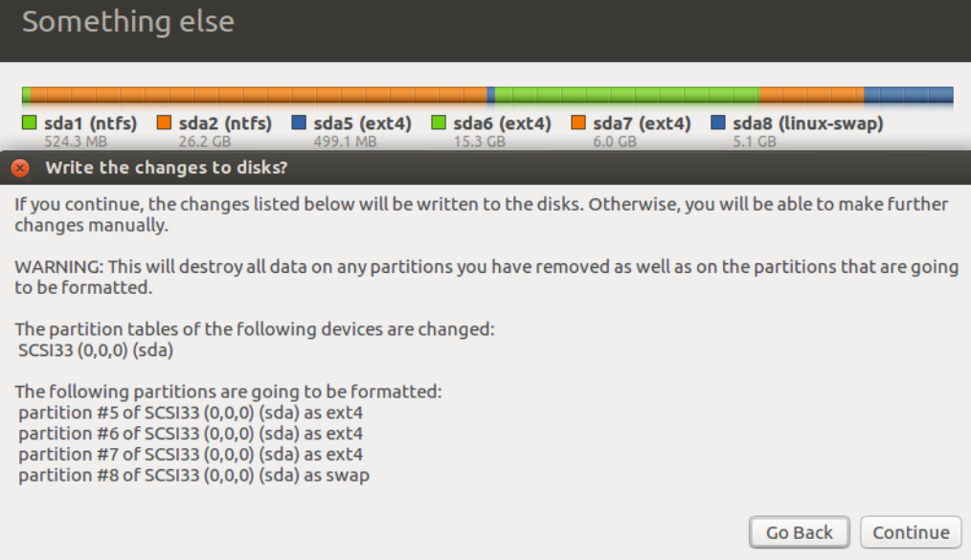The width and height of the screenshot is (971, 560).
Task: Click the blue sda8 linux-swap legend swatch
Action: pyautogui.click(x=718, y=123)
